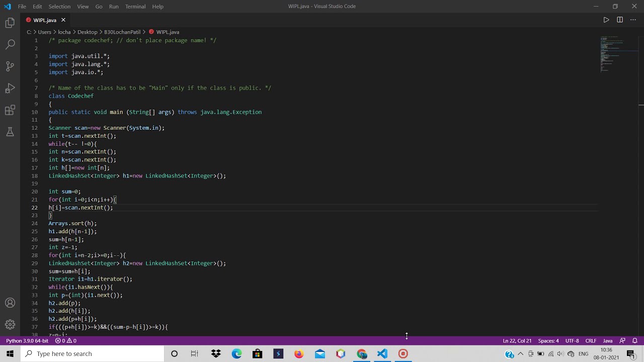This screenshot has width=644, height=362.
Task: Change file encoding via UTF-8
Action: [x=572, y=341]
